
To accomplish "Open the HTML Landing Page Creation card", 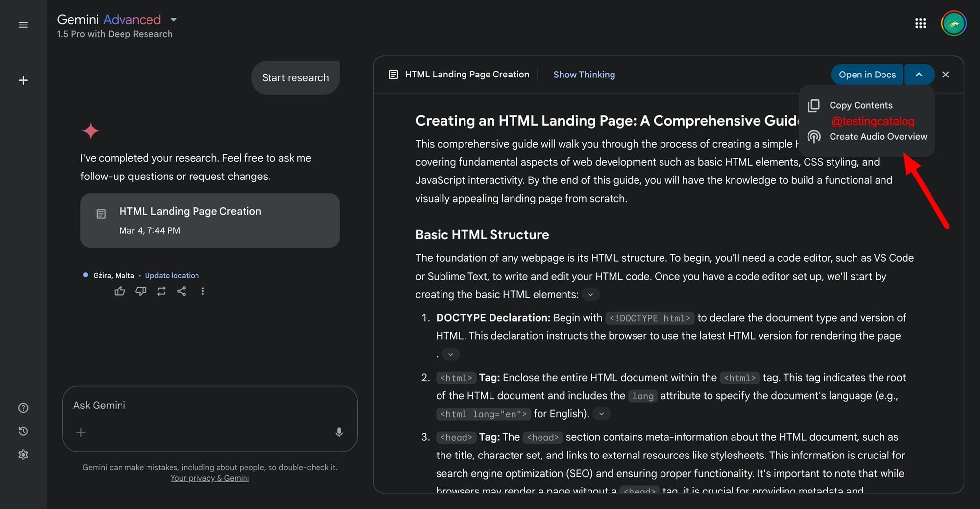I will point(210,220).
